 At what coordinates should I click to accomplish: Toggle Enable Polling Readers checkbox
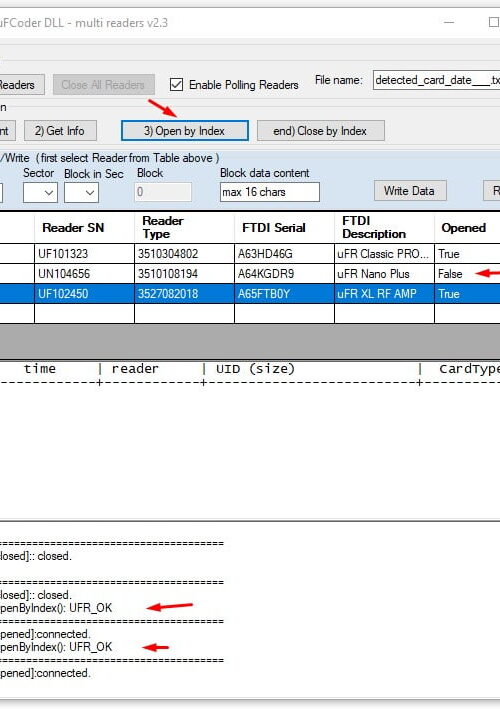pos(176,85)
